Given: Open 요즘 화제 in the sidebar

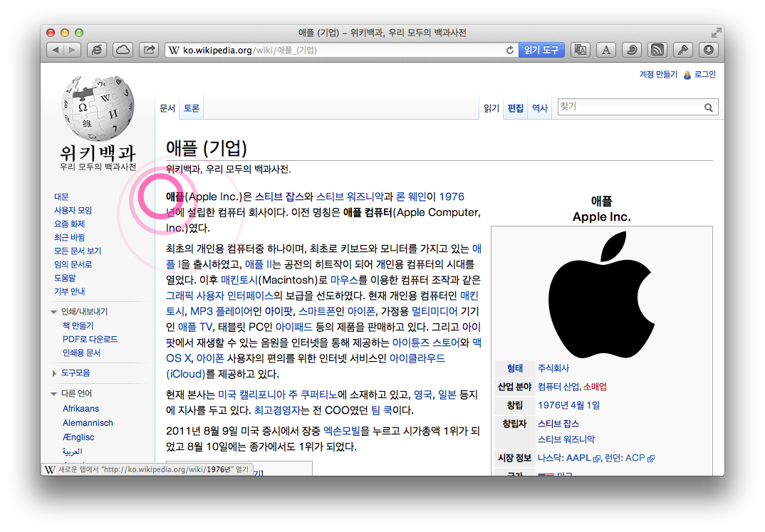Looking at the screenshot, I should (69, 224).
